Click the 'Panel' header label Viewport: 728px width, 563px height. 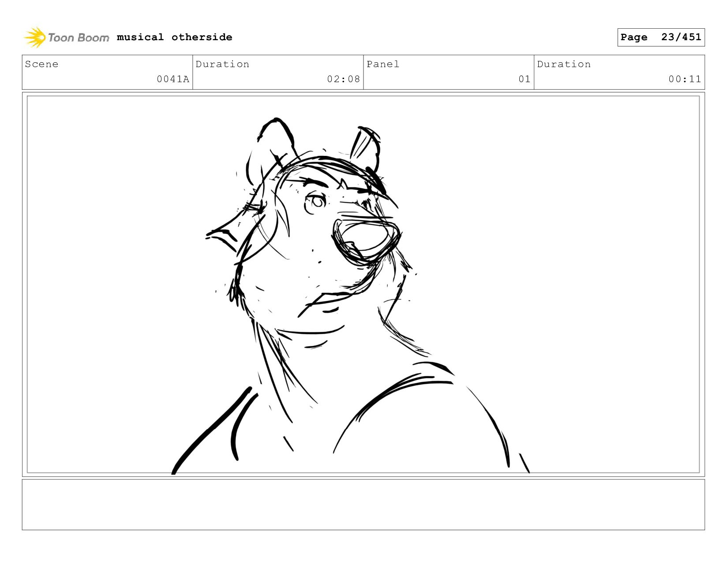[x=383, y=64]
